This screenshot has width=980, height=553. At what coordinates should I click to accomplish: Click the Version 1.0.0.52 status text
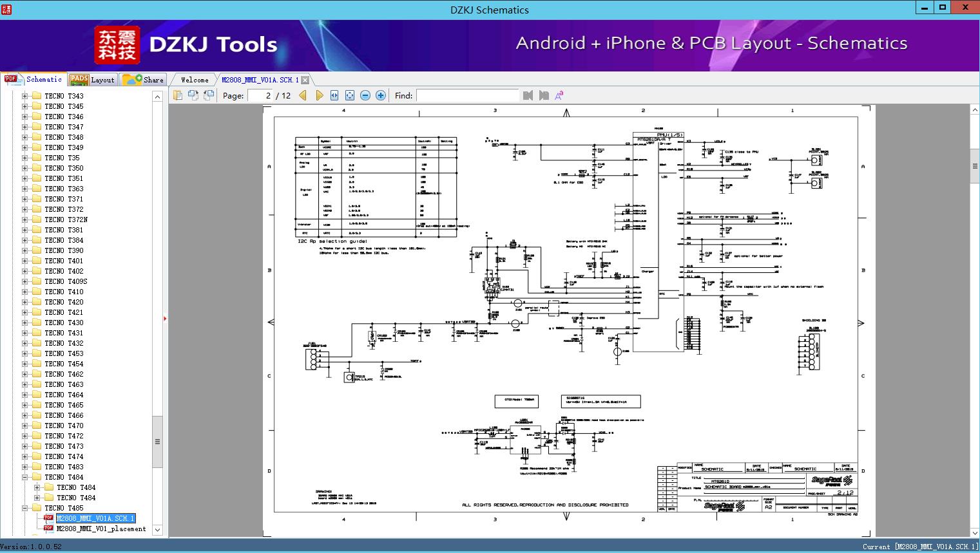pos(31,547)
